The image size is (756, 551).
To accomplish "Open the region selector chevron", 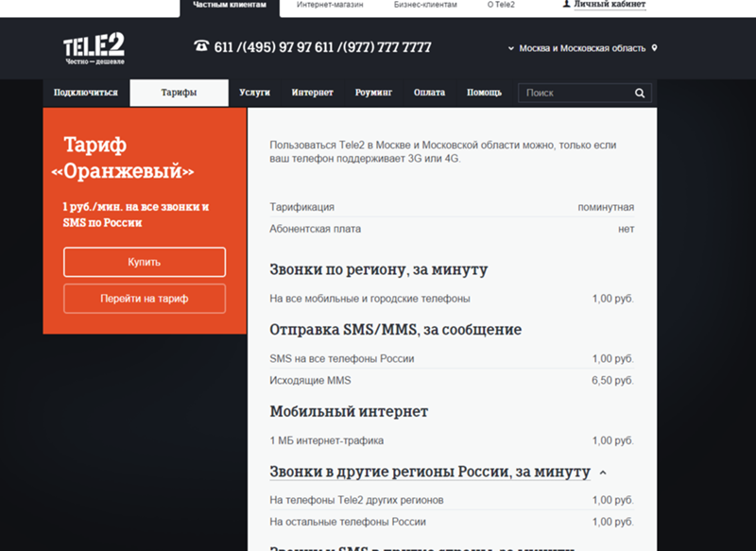I will [510, 48].
